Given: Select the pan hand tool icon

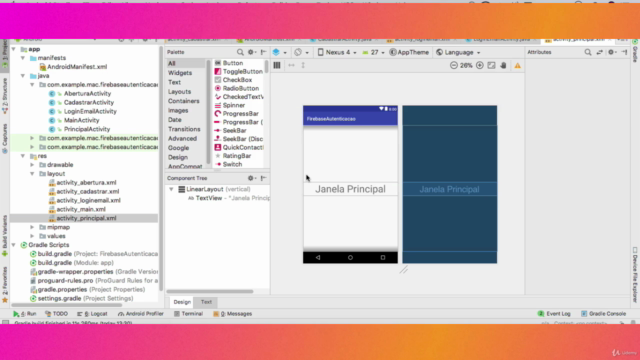Looking at the screenshot, I should point(503,65).
